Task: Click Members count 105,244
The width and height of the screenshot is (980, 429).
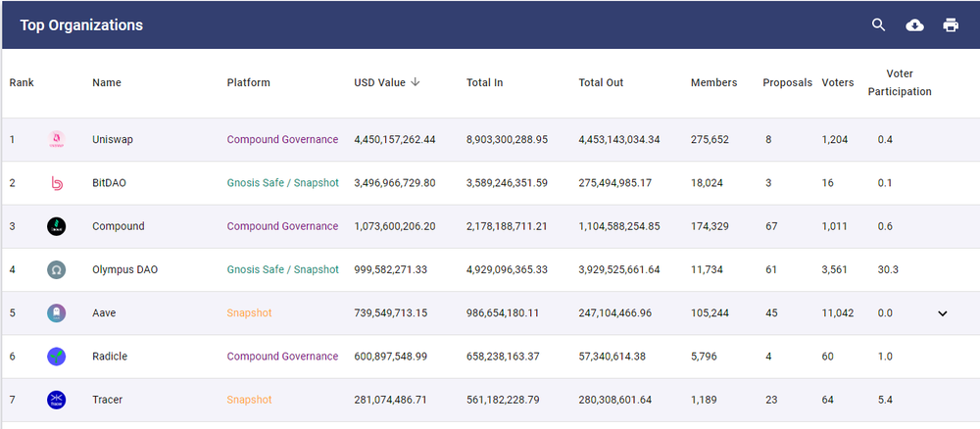Action: (710, 312)
